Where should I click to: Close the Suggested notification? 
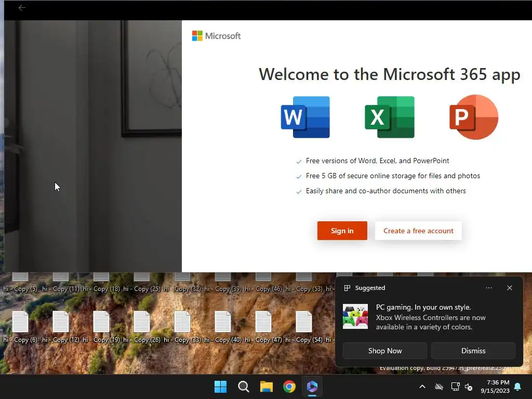pos(510,288)
